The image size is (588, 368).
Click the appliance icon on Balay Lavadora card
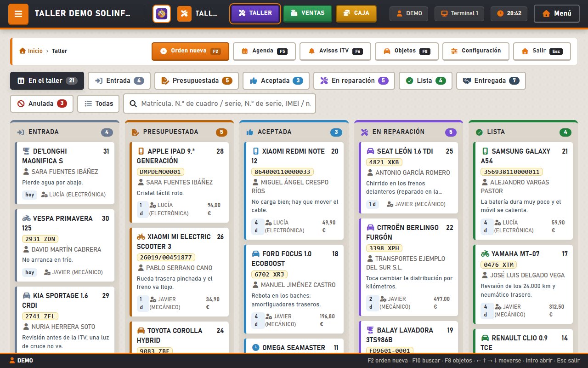pos(370,330)
